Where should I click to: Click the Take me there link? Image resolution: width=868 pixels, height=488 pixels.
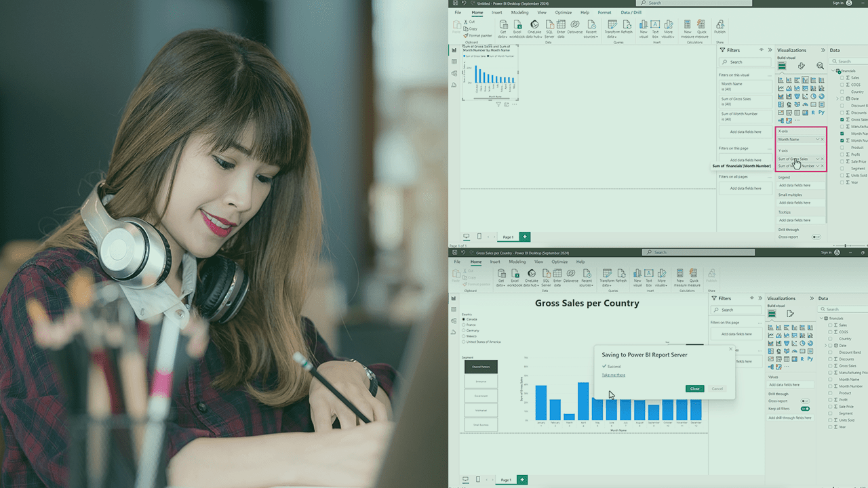tap(613, 375)
